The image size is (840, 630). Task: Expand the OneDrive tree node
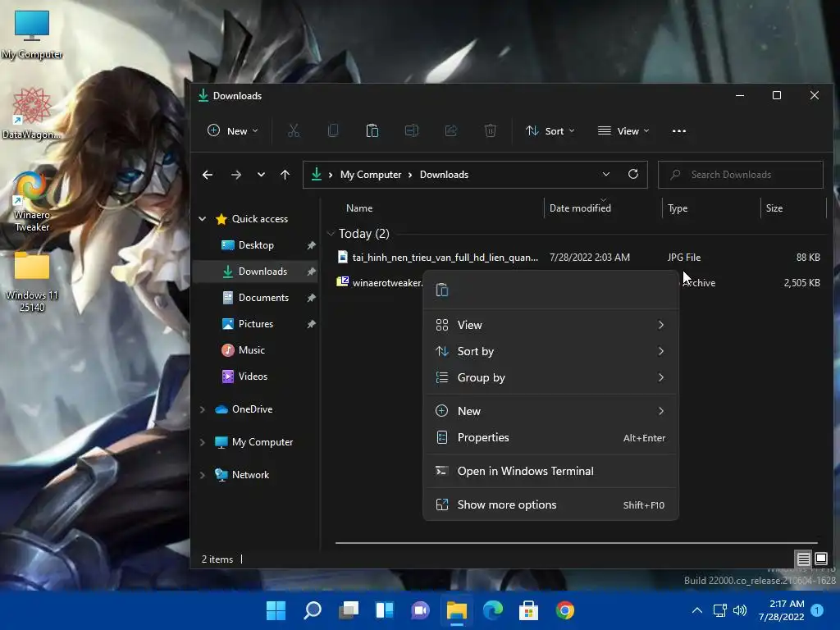click(203, 409)
